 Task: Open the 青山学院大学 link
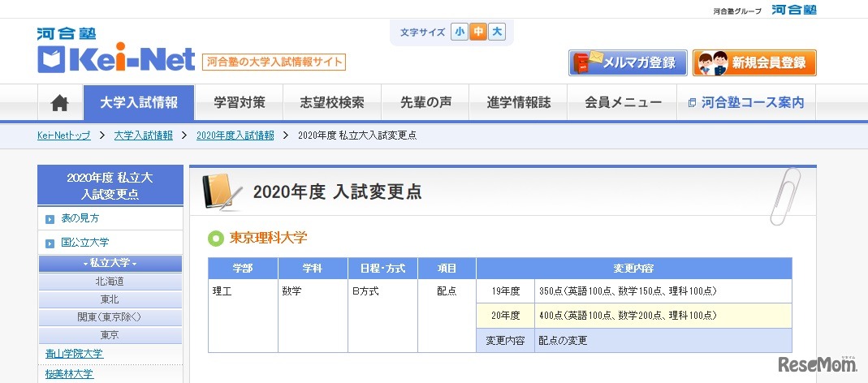click(74, 354)
